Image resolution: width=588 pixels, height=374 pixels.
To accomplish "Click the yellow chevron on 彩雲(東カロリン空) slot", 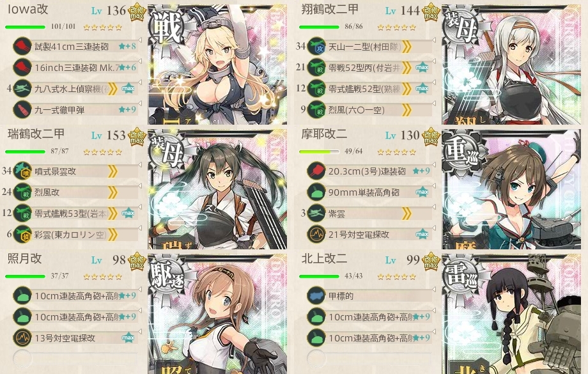I will click(x=113, y=235).
